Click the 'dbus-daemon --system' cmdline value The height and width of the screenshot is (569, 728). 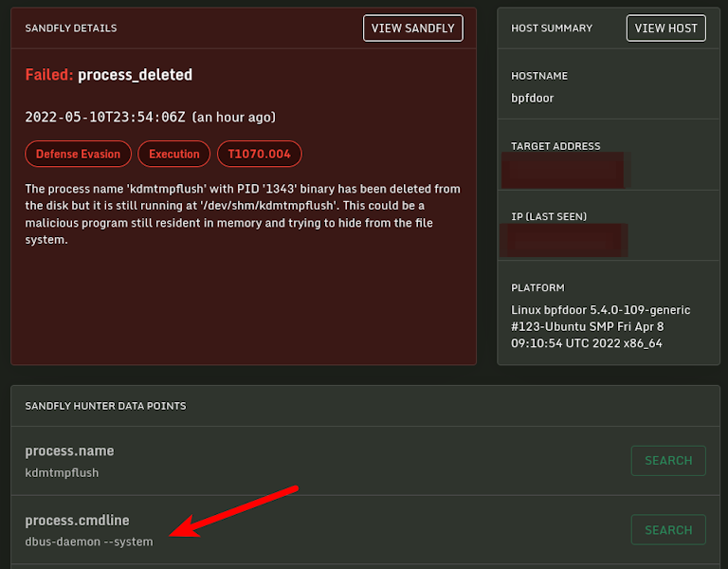pos(89,541)
